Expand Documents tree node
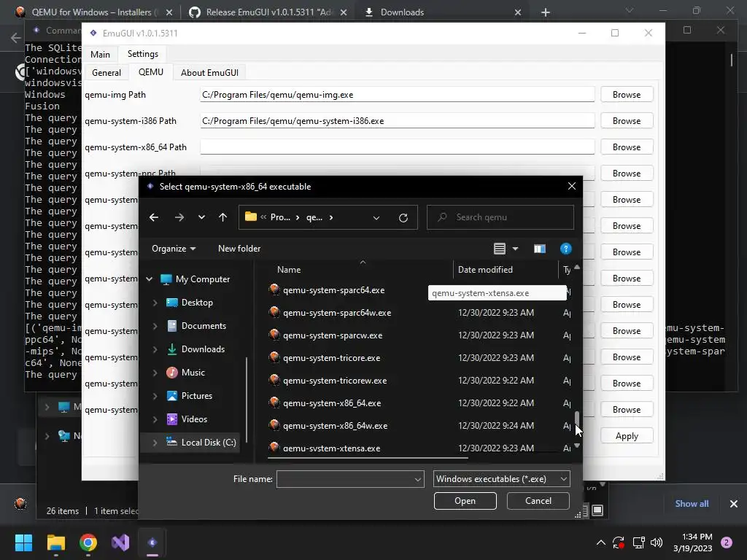747x560 pixels. [x=155, y=326]
